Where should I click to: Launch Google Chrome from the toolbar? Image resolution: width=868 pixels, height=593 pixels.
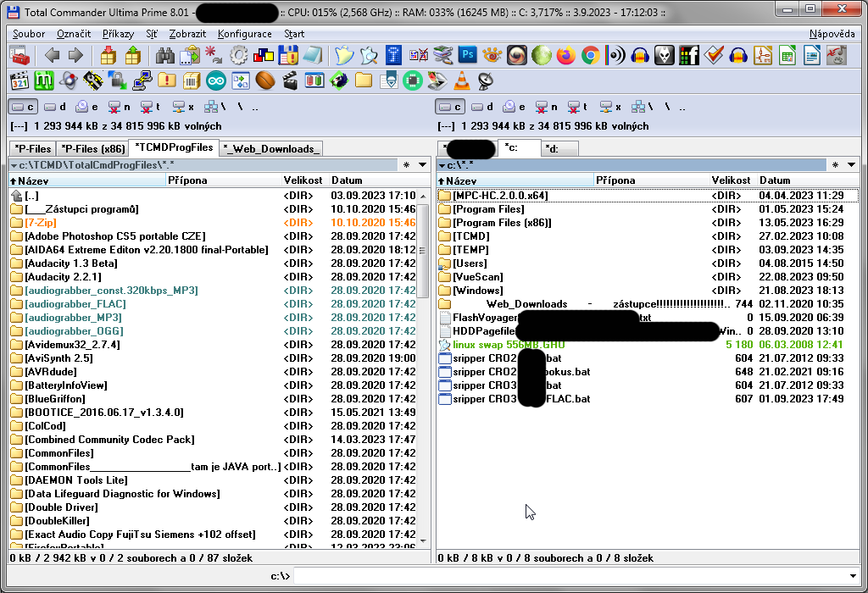click(590, 56)
